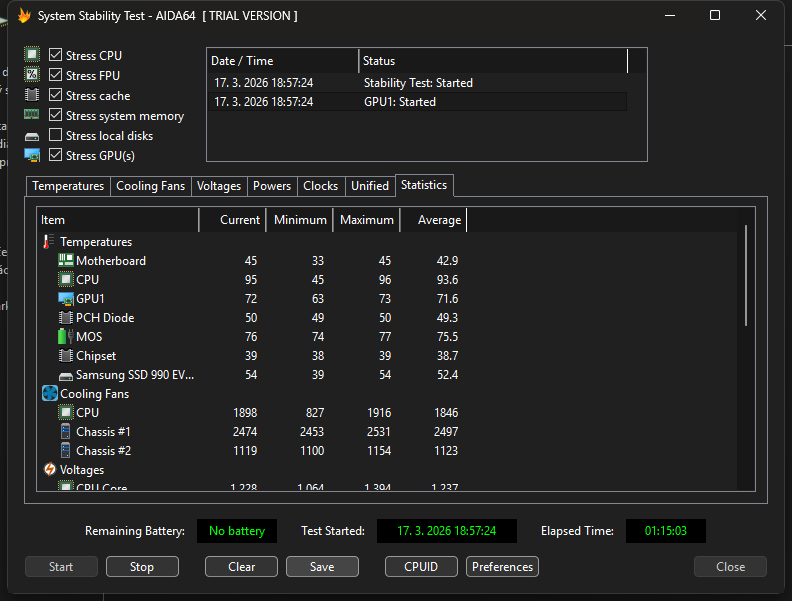Click the Item column header

pos(118,220)
